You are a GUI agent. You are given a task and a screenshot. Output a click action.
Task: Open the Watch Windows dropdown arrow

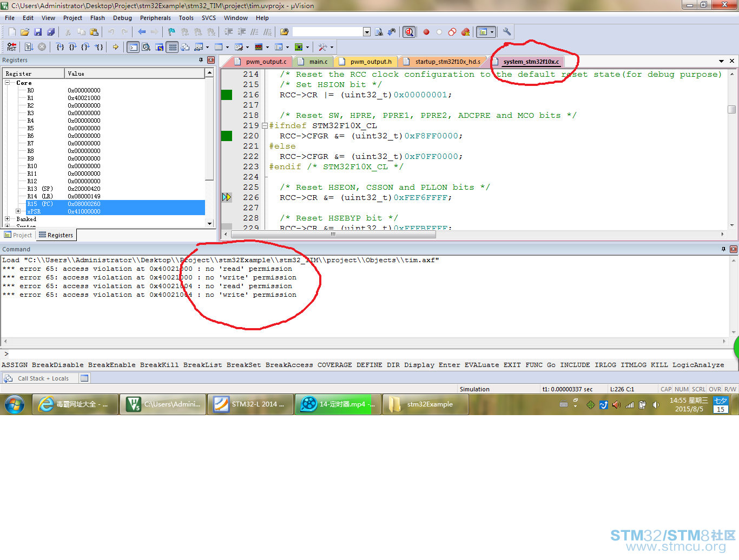(207, 47)
